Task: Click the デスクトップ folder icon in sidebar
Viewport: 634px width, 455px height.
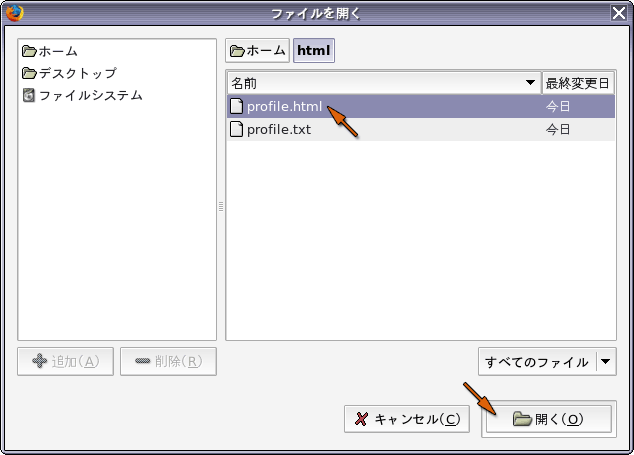Action: pyautogui.click(x=30, y=73)
